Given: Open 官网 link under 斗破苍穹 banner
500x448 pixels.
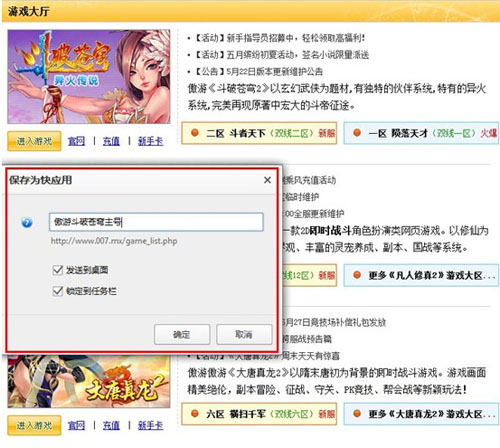Looking at the screenshot, I should click(76, 141).
